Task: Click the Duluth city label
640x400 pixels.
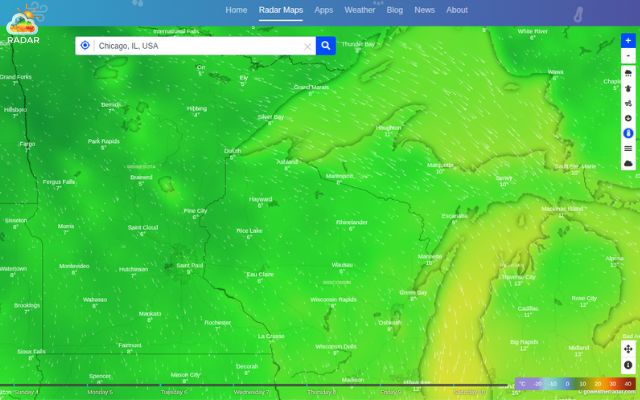Action: [x=232, y=151]
